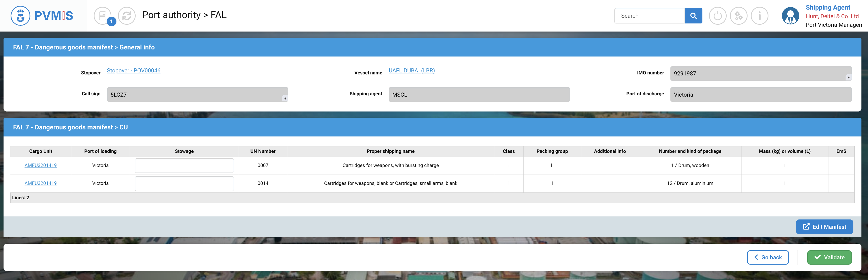This screenshot has height=280, width=868.
Task: Click the refresh arrows icon
Action: (127, 16)
